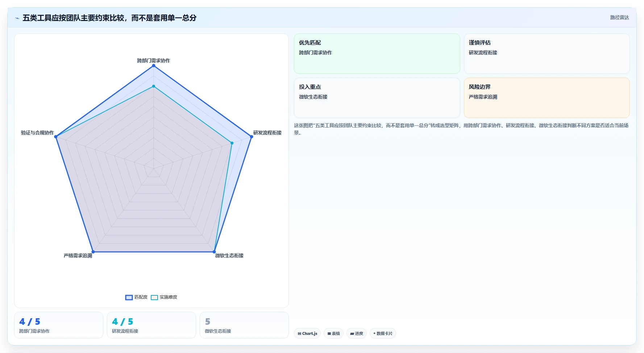Click 研发流程衔接 text in 谨慎评估 card
Viewport: 644px width, 353px height.
483,53
